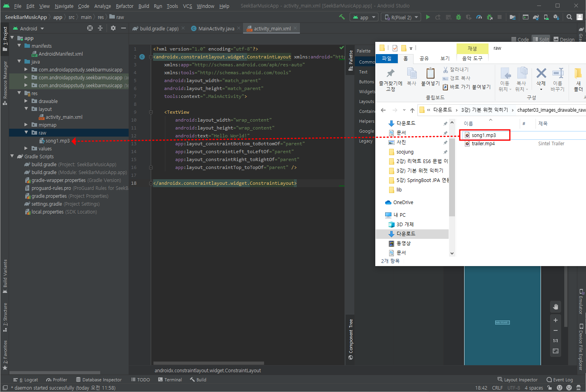Screen dimensions: 586x392
Task: Collapse the manifests folder node
Action: click(x=19, y=46)
